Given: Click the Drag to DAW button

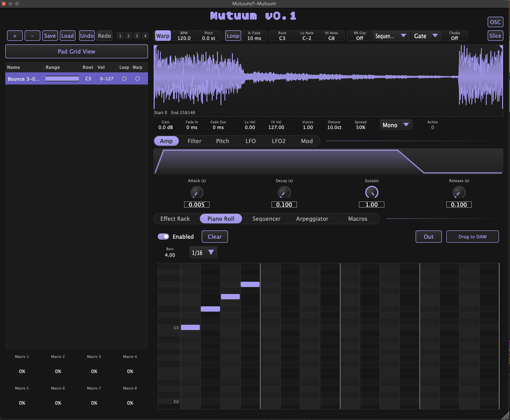Looking at the screenshot, I should 473,237.
